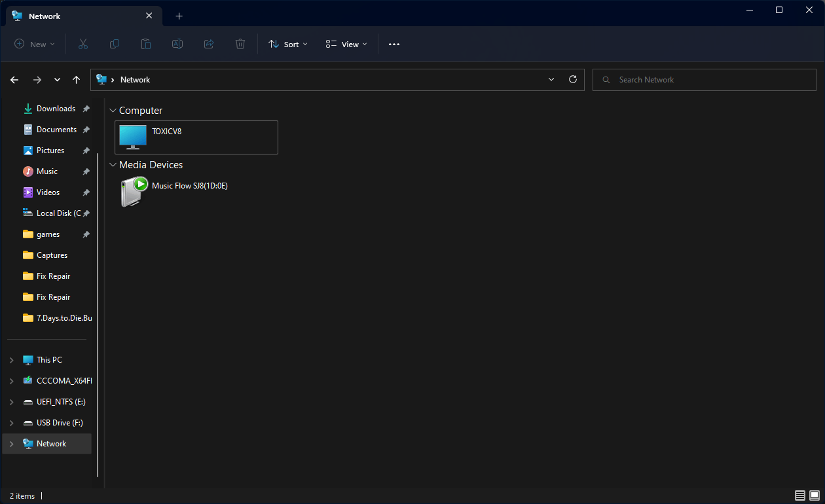Viewport: 825px width, 504px height.
Task: Click the Computer group heading
Action: (x=141, y=111)
